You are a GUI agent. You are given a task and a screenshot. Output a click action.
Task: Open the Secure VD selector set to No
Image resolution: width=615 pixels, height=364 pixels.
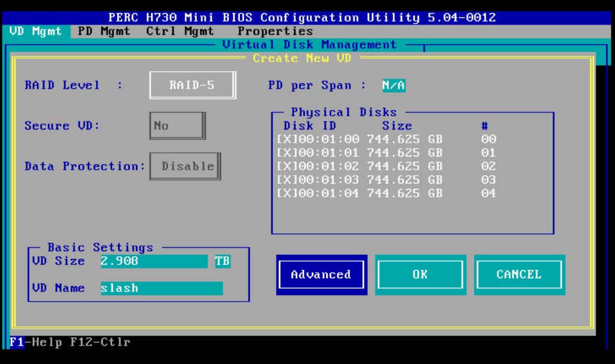[x=177, y=126]
